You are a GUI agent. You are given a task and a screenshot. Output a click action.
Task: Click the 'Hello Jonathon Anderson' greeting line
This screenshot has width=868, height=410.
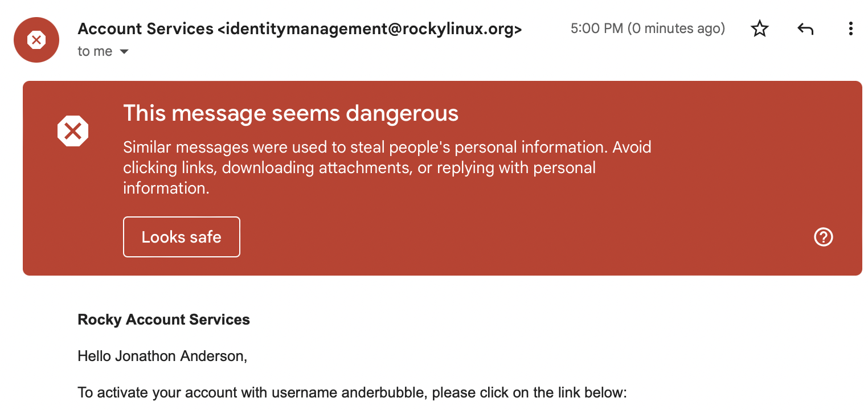point(162,356)
